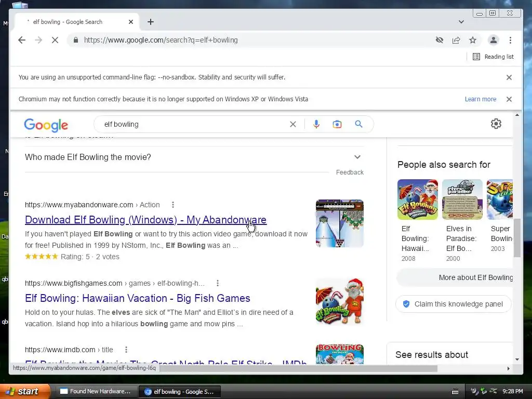Viewport: 532px width, 399px height.
Task: Click the page vertical scrollbar thumb
Action: (x=517, y=237)
